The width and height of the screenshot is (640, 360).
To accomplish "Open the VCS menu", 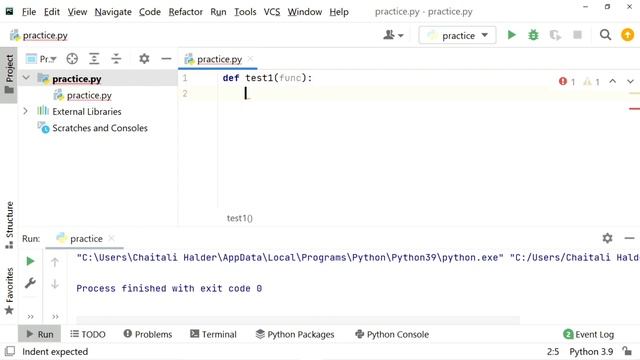I will click(272, 12).
